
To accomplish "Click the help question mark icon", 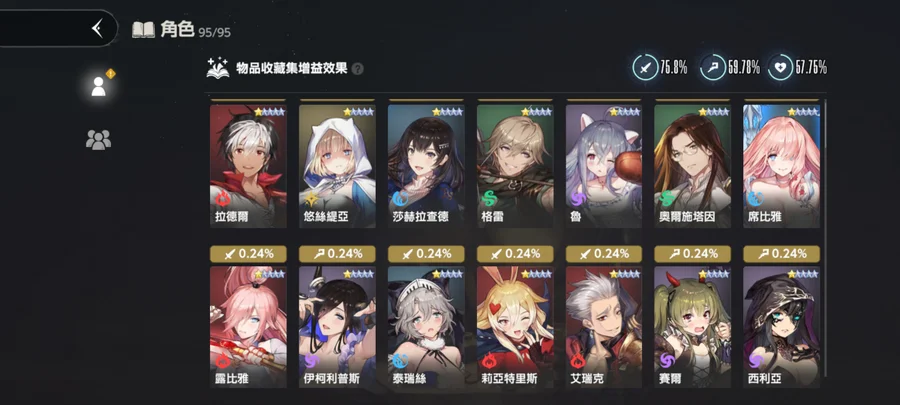I will tap(358, 69).
